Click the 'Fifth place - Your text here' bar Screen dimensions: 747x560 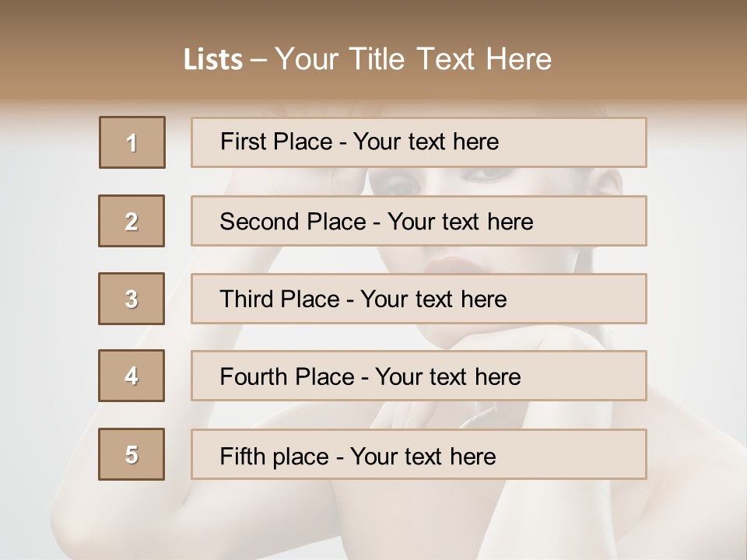click(x=419, y=454)
